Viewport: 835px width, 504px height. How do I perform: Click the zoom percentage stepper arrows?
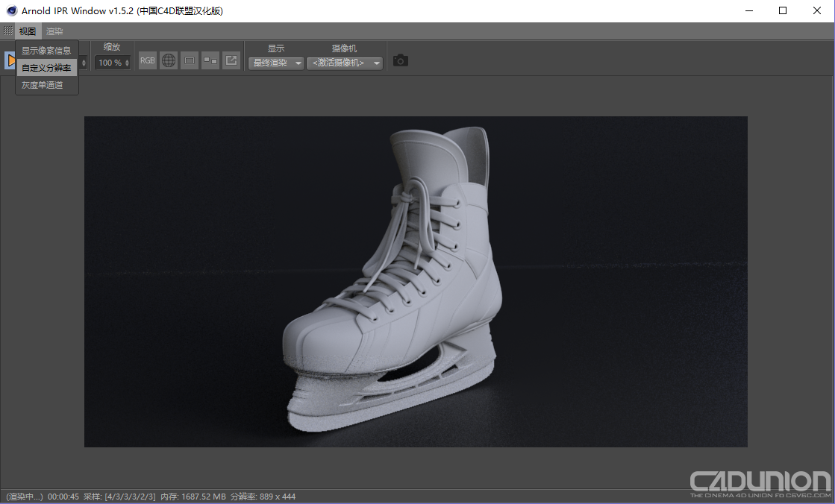128,63
